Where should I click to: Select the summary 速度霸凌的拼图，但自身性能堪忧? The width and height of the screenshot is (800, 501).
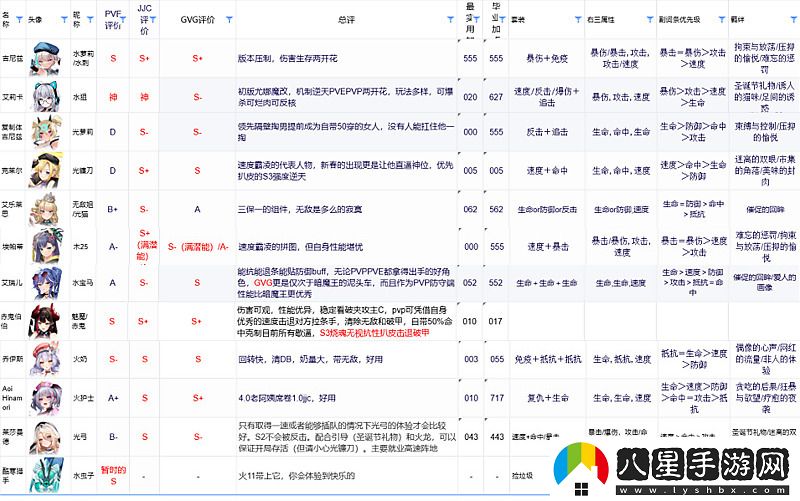(301, 247)
